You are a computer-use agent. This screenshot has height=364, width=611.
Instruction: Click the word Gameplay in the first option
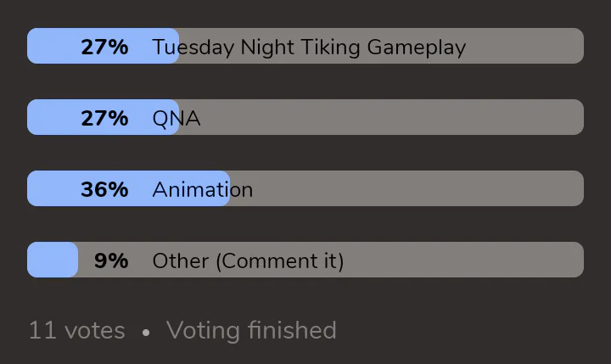click(x=416, y=48)
